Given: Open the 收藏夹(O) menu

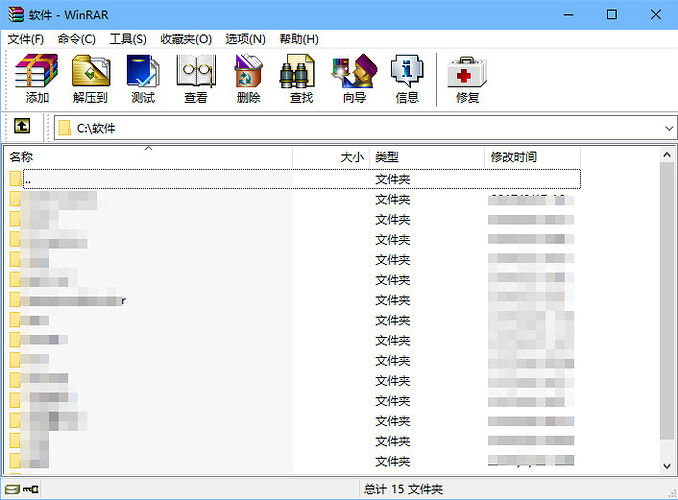Looking at the screenshot, I should (186, 39).
